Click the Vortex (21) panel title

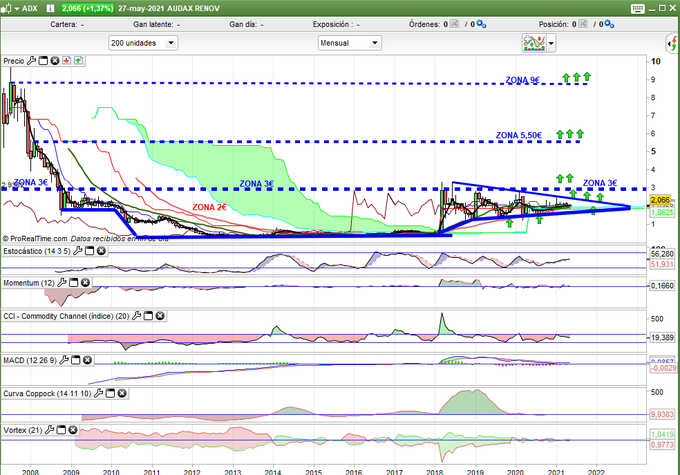(x=23, y=430)
